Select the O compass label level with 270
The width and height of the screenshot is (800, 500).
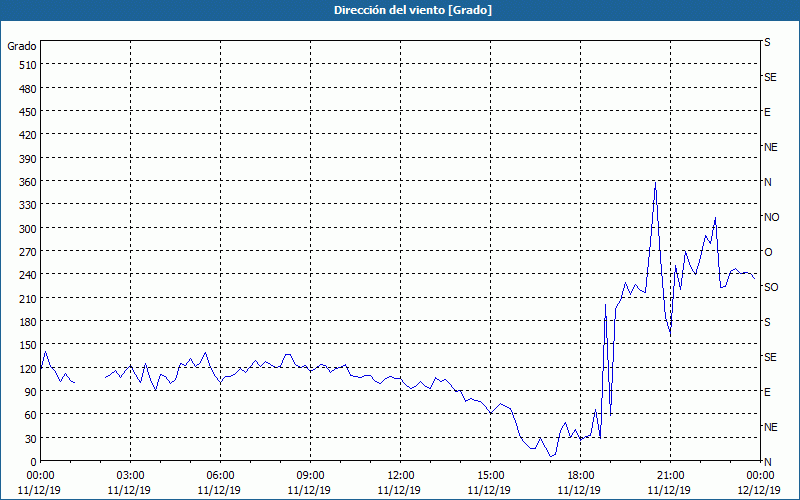click(768, 252)
